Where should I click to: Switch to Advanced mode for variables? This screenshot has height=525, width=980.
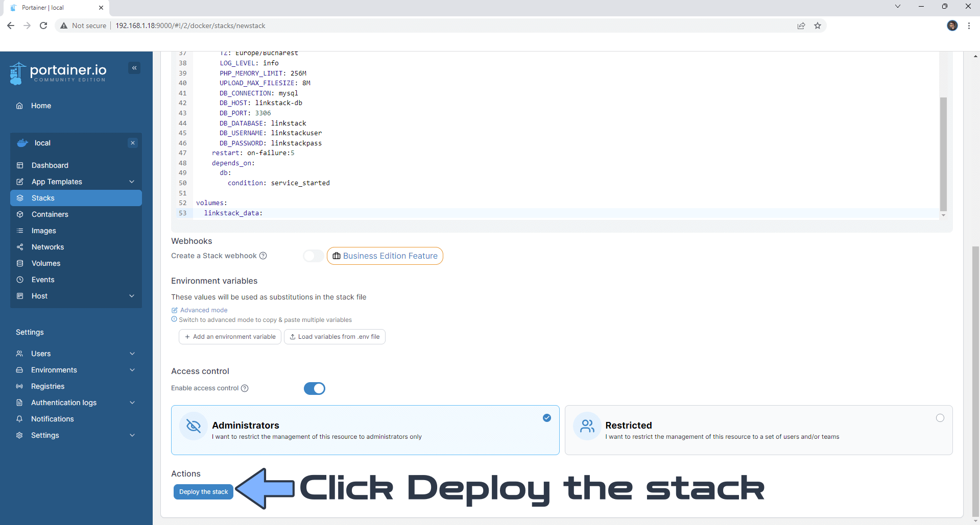tap(203, 310)
